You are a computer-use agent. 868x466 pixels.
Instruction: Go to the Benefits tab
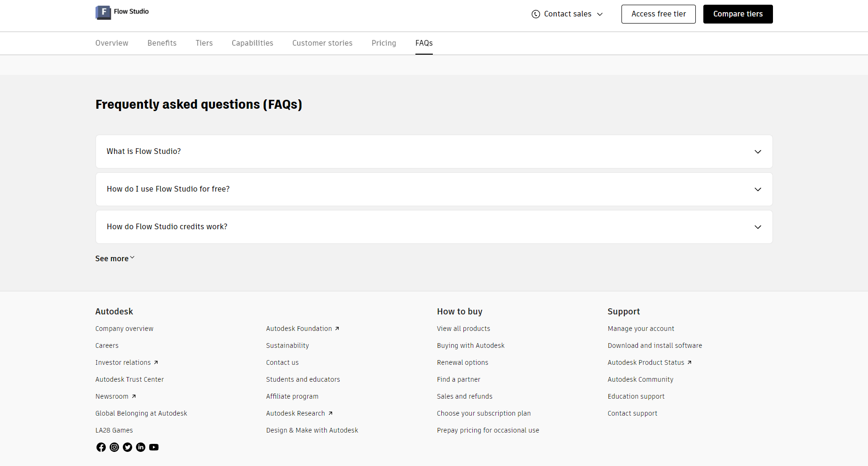pyautogui.click(x=162, y=43)
